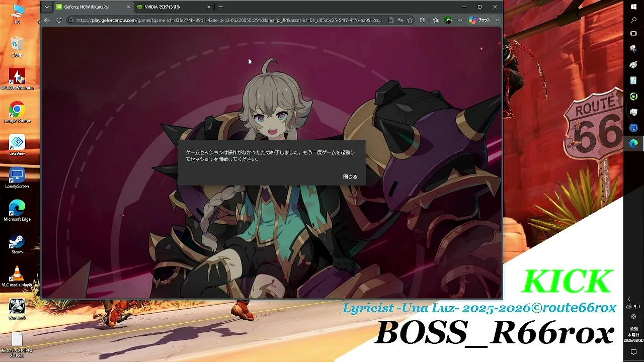The width and height of the screenshot is (644, 362).
Task: Open Task View on the taskbar
Action: point(633,34)
